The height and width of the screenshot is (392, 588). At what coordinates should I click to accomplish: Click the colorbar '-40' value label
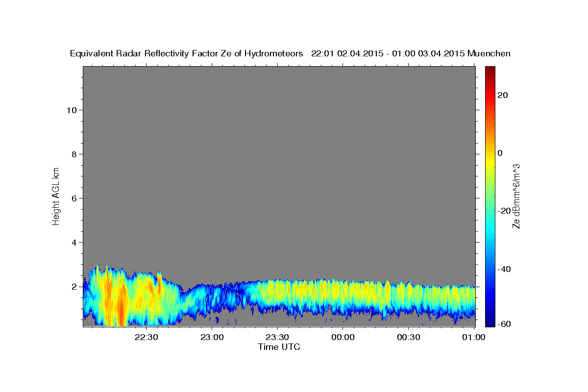503,269
